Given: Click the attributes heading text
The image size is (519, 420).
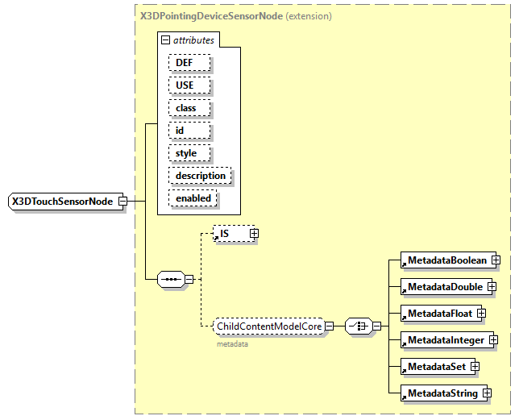Looking at the screenshot, I should [x=193, y=40].
